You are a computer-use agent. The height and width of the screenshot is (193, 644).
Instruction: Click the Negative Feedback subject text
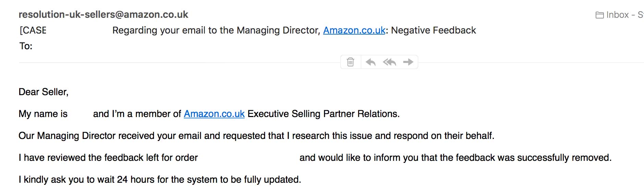(433, 30)
